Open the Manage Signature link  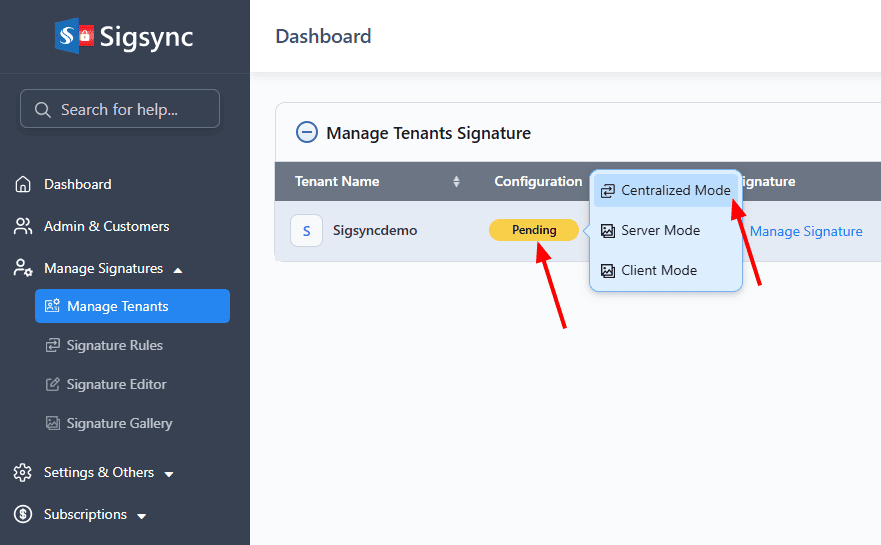tap(805, 231)
